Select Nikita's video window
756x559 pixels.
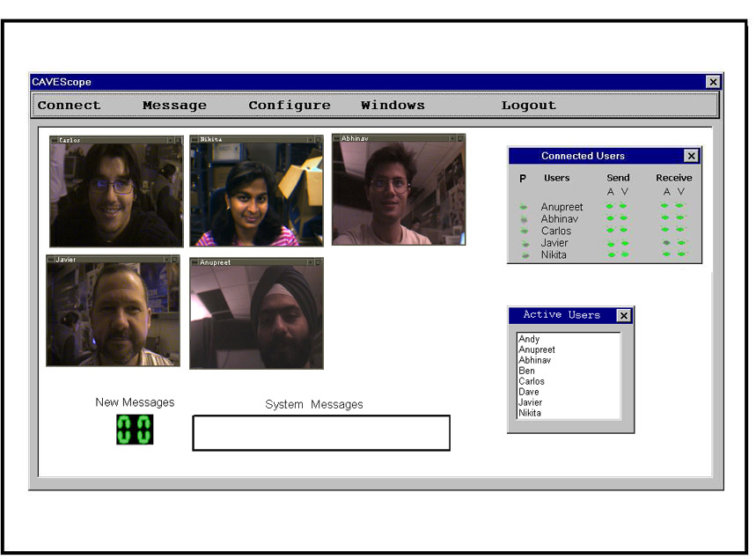click(256, 191)
